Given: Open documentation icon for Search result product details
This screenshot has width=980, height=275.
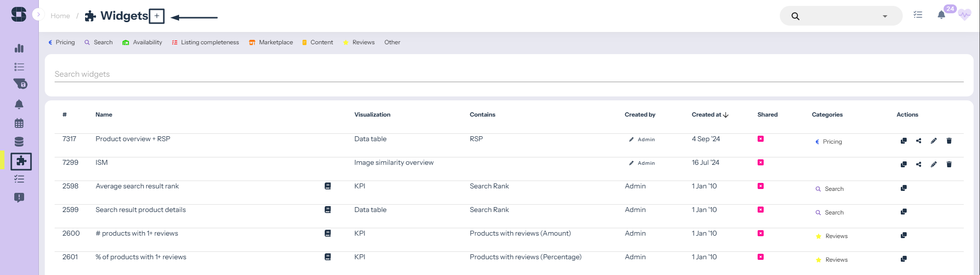Looking at the screenshot, I should pyautogui.click(x=328, y=210).
